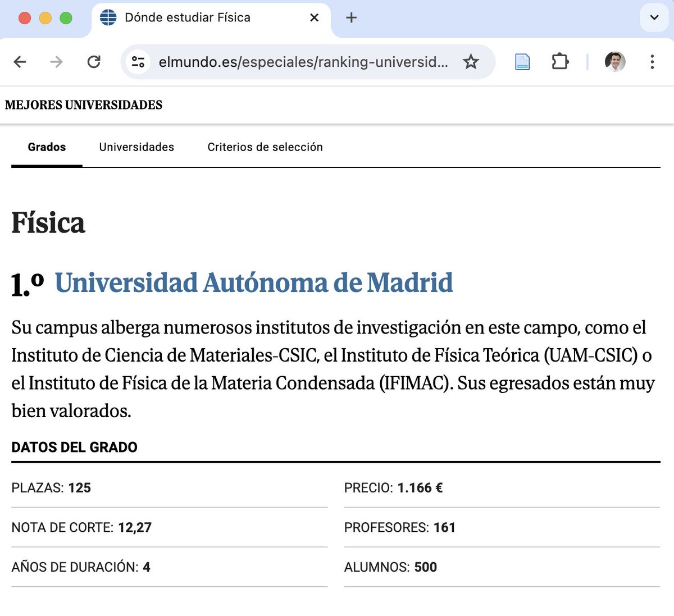Click the macOS green maximize button
The height and width of the screenshot is (616, 674).
(66, 18)
